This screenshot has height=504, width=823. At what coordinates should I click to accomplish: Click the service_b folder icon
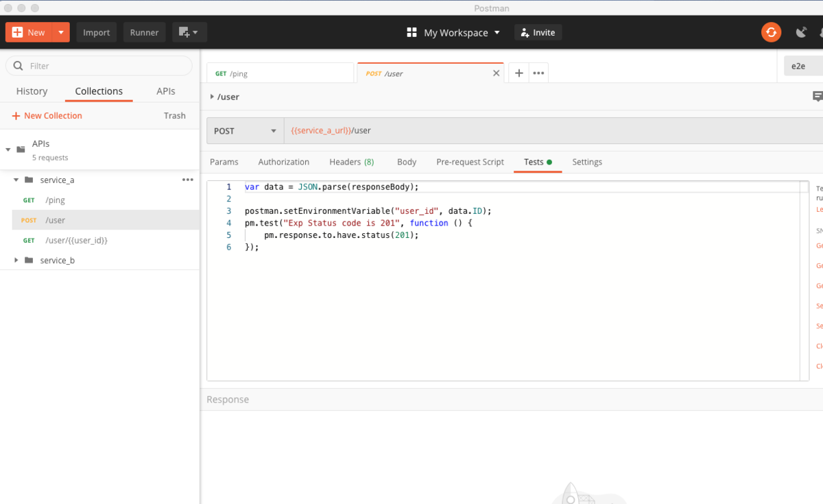click(29, 261)
